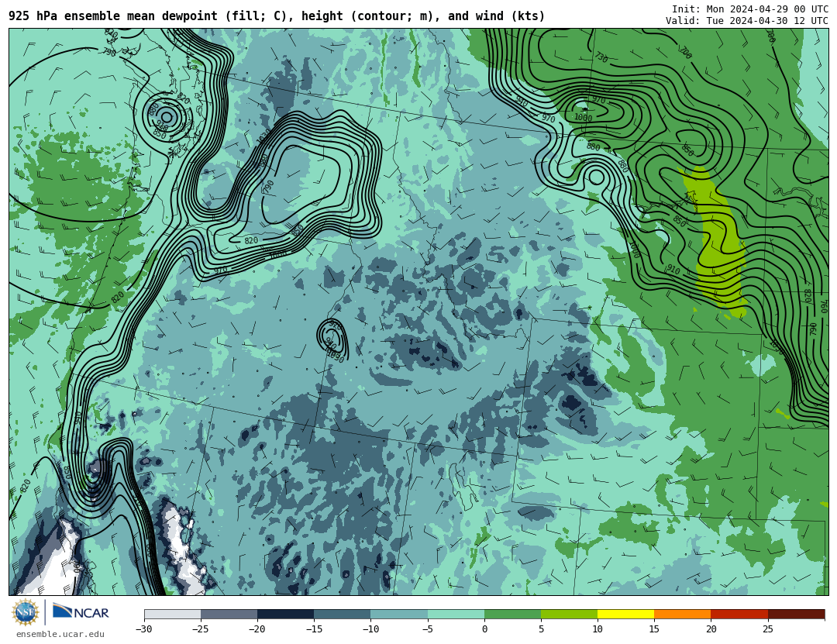
Task: Open the ensemble.ucar.edu link text
Action: click(60, 635)
